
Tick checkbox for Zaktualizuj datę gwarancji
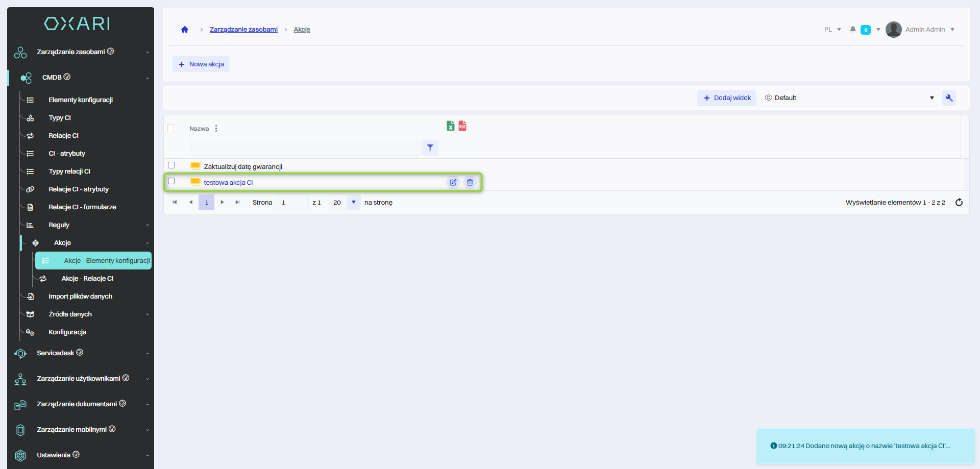[x=171, y=165]
